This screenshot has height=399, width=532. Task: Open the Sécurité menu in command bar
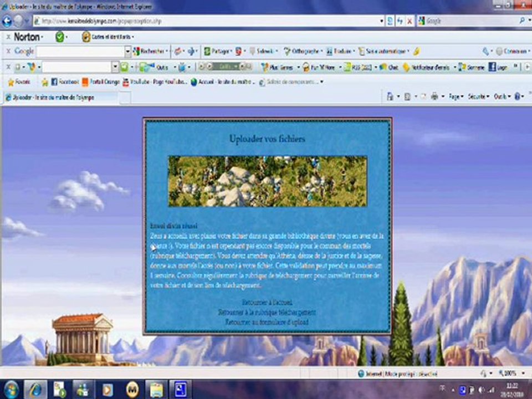point(478,96)
